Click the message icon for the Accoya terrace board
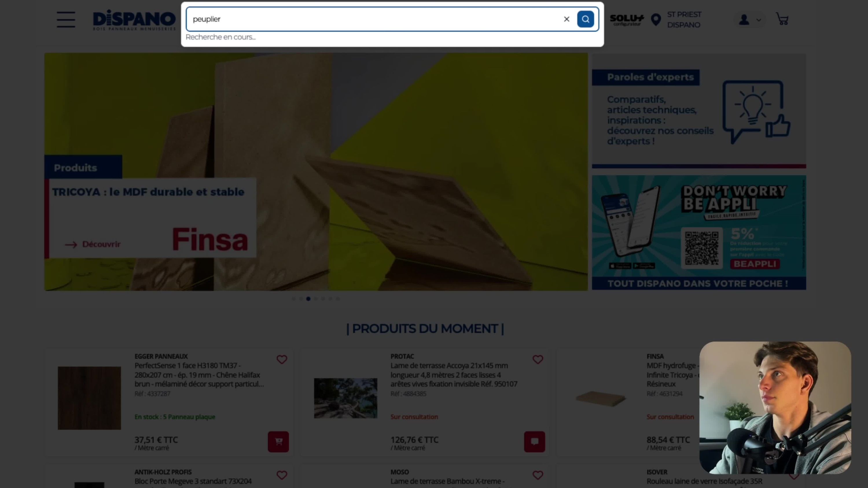This screenshot has width=868, height=488. click(x=534, y=441)
